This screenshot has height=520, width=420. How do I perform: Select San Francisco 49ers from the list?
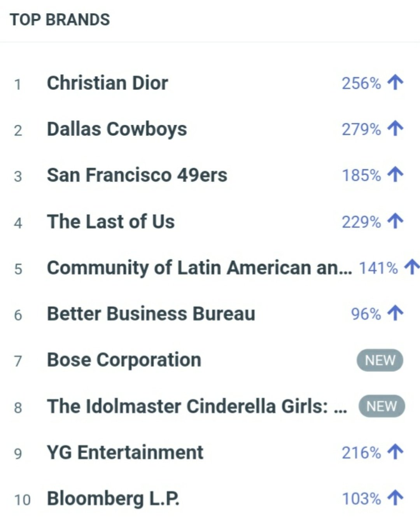point(137,175)
